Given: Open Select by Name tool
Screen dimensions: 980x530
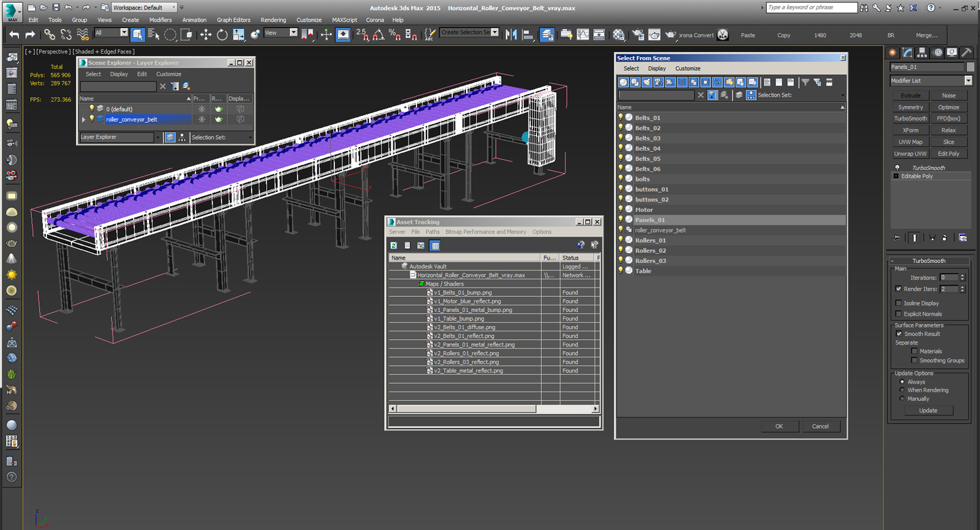Looking at the screenshot, I should pyautogui.click(x=154, y=34).
